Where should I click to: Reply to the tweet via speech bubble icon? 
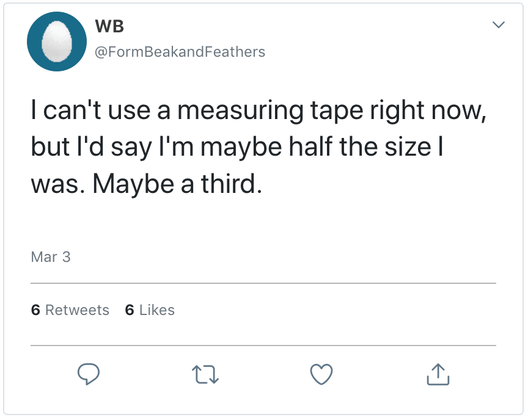[x=89, y=374]
